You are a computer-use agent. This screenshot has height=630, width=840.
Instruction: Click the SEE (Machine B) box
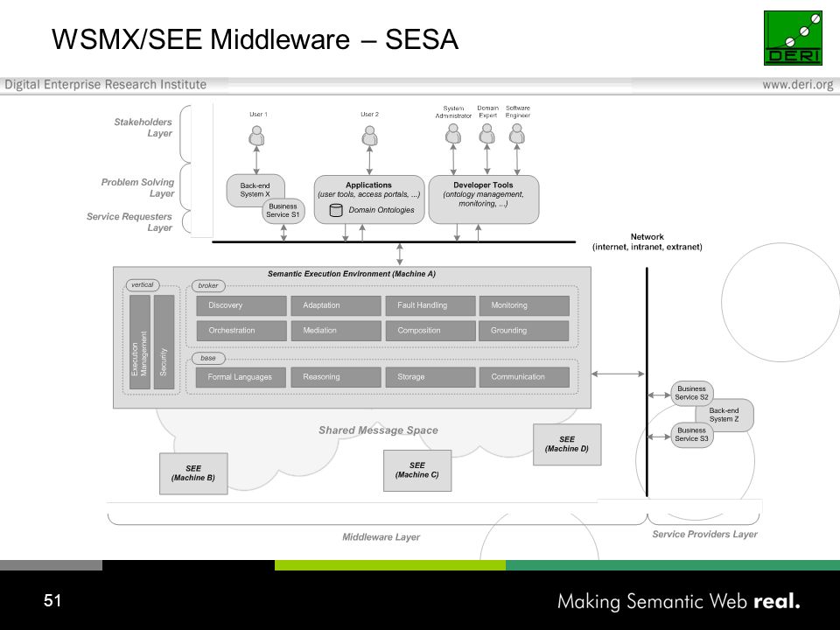pyautogui.click(x=193, y=473)
